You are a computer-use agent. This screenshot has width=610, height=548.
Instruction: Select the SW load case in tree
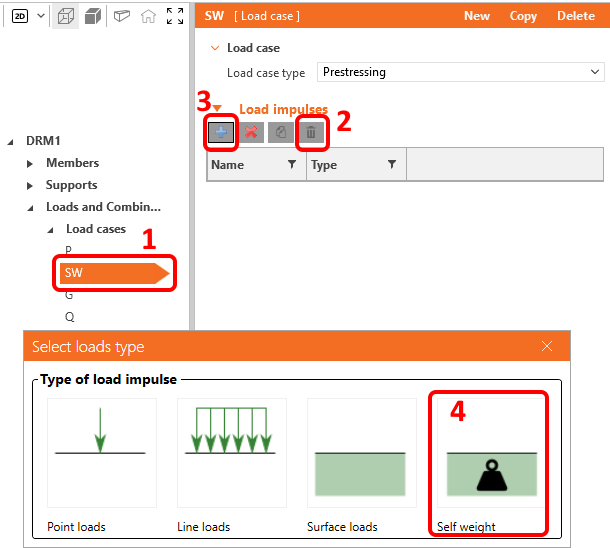click(115, 273)
